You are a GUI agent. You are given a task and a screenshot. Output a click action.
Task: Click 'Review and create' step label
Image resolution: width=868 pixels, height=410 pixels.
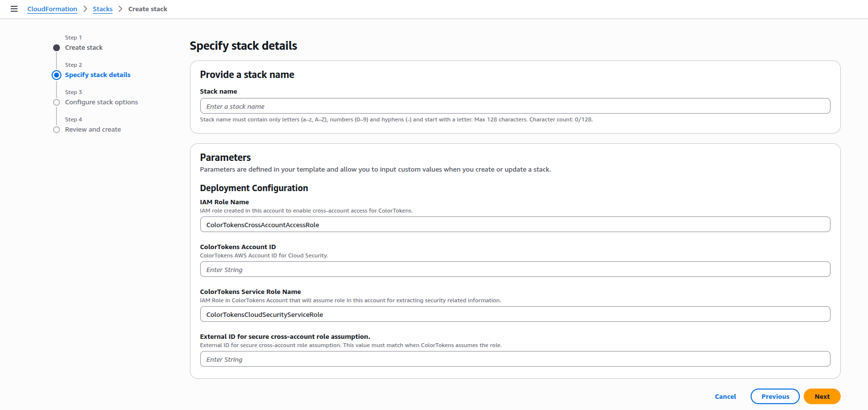[x=93, y=130]
